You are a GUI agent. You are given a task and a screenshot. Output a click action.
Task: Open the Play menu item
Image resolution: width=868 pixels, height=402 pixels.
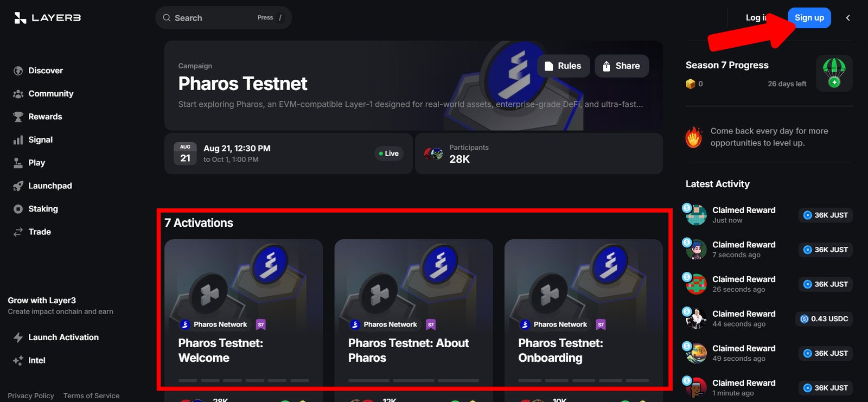tap(36, 163)
